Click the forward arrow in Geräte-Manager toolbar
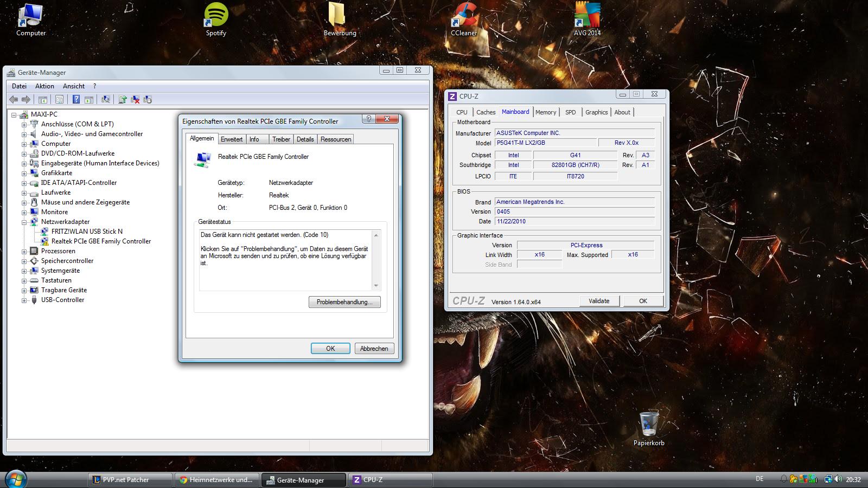This screenshot has width=868, height=488. pos(25,99)
